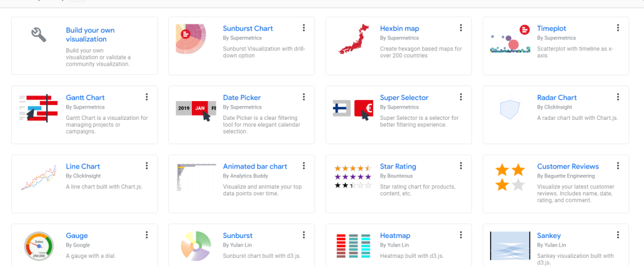644x266 pixels.
Task: Open the three-dot menu for Sunburst Chart
Action: point(304,28)
